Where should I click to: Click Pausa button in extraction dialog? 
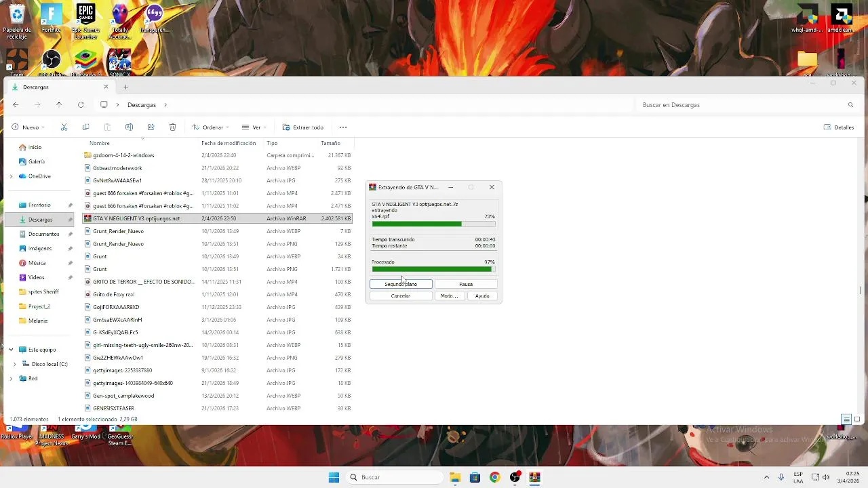pos(466,284)
